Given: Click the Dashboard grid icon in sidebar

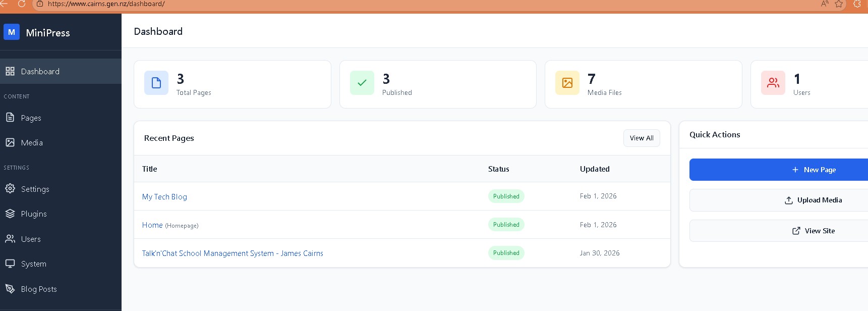Looking at the screenshot, I should 10,71.
